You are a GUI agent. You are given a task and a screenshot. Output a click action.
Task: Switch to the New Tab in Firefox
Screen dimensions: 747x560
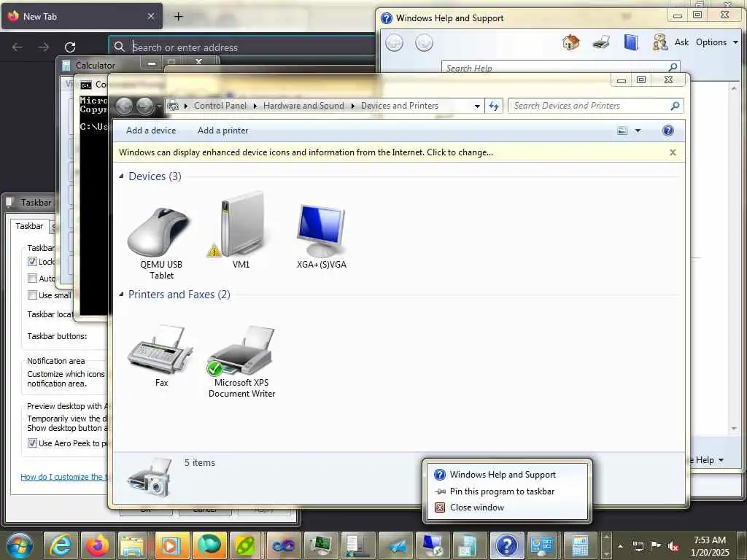(x=81, y=16)
